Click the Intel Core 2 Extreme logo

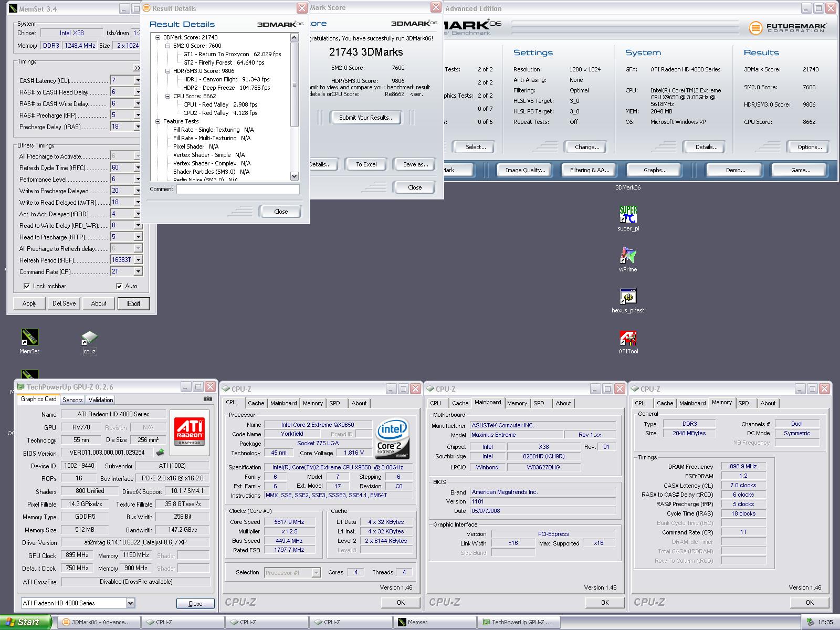point(392,439)
